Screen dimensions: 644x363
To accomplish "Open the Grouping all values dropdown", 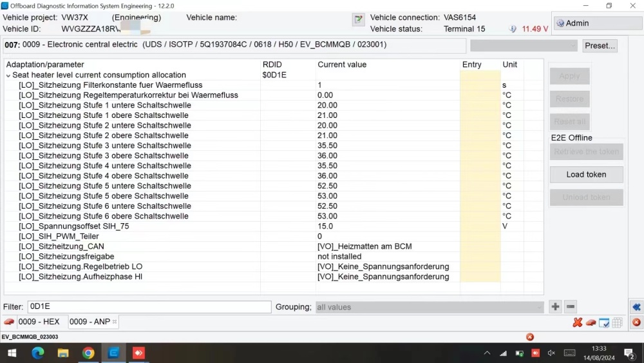I will click(430, 307).
